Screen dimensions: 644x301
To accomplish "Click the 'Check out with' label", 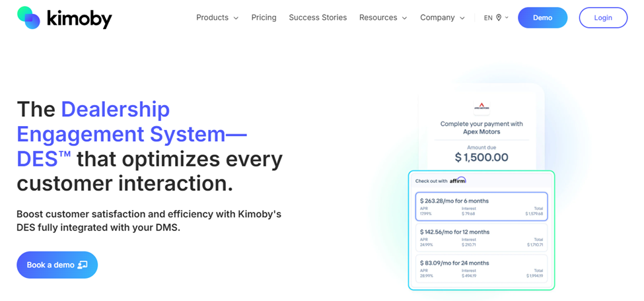I will click(431, 181).
